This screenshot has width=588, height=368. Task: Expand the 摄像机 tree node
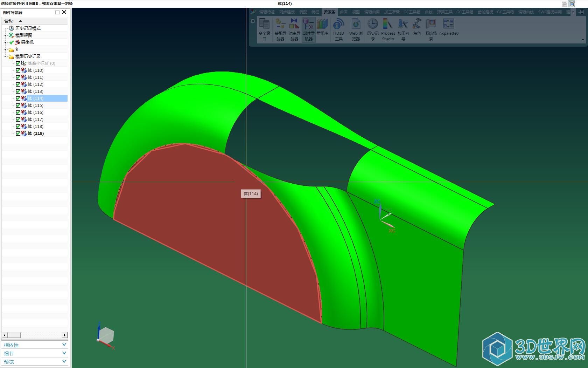pyautogui.click(x=5, y=42)
